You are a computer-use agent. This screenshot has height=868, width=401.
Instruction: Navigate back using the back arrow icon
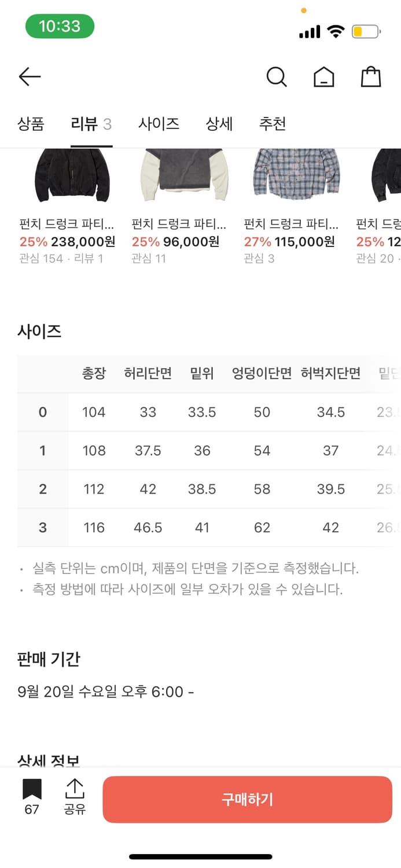coord(29,76)
